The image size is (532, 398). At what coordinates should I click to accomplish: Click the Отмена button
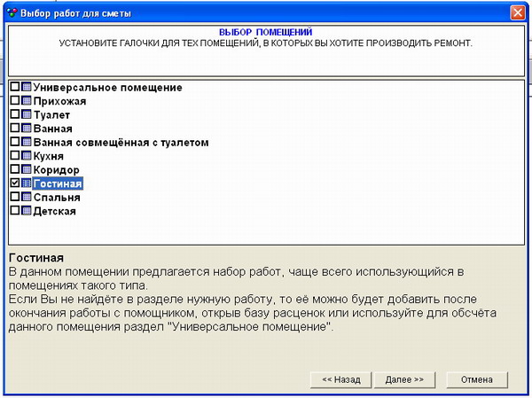[477, 379]
